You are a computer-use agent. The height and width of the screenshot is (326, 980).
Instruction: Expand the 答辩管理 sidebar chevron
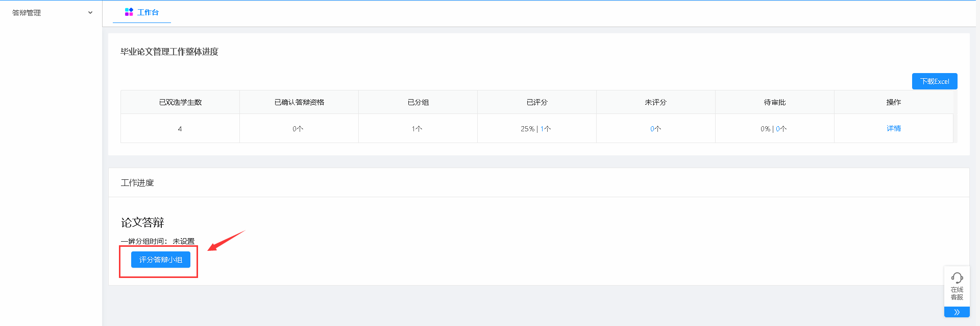pyautogui.click(x=90, y=13)
